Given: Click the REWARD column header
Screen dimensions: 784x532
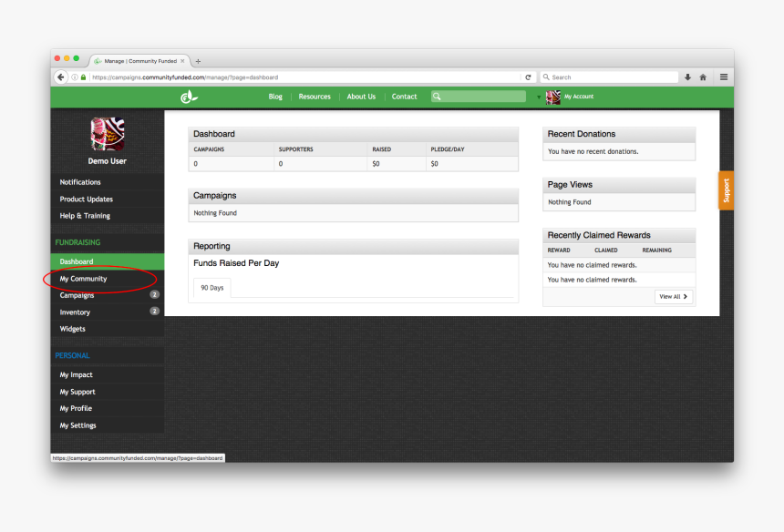Looking at the screenshot, I should [x=559, y=251].
